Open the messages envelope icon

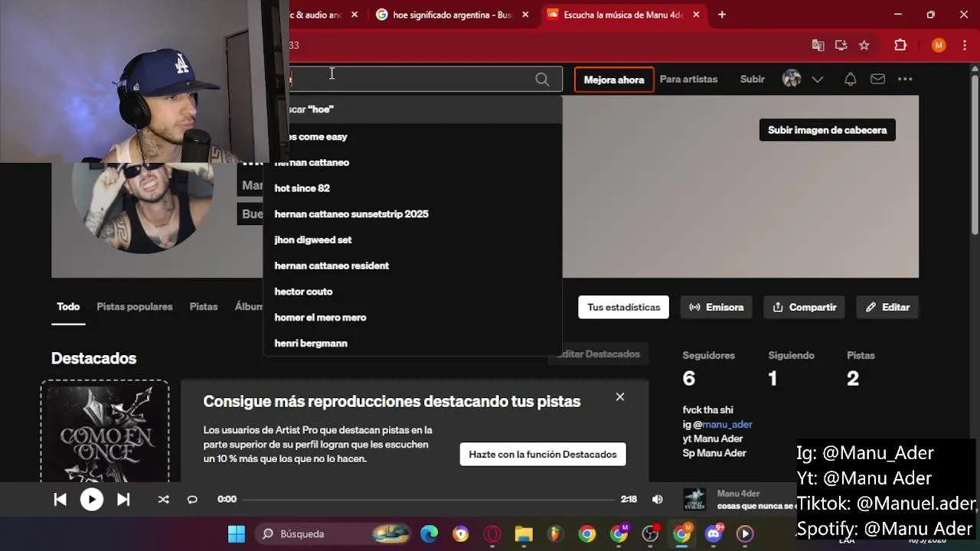[x=877, y=79]
